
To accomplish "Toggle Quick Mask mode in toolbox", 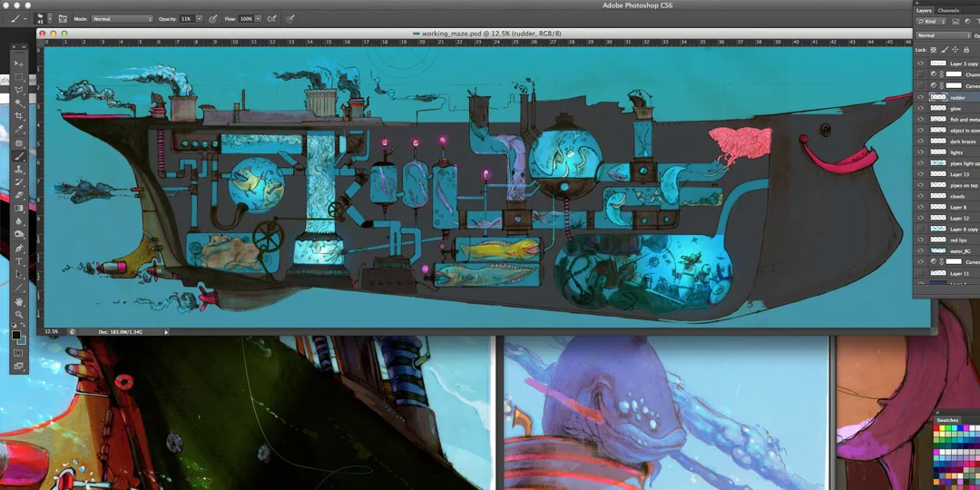I will [x=19, y=353].
